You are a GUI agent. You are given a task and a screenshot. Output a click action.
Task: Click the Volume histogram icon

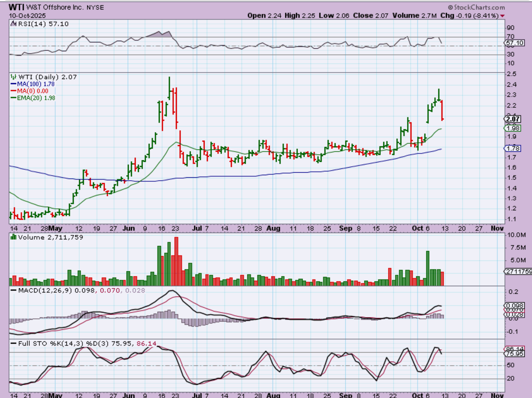pyautogui.click(x=13, y=237)
